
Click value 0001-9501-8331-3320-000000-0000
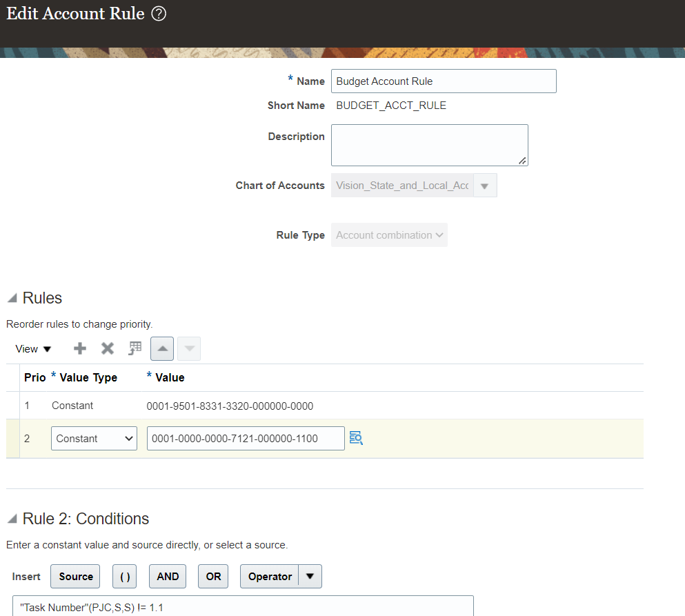pos(230,406)
